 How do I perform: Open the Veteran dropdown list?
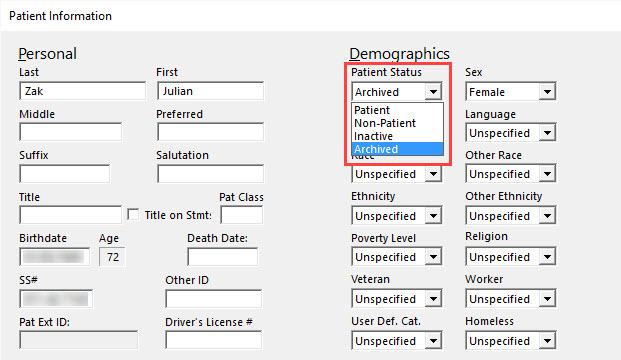click(396, 299)
